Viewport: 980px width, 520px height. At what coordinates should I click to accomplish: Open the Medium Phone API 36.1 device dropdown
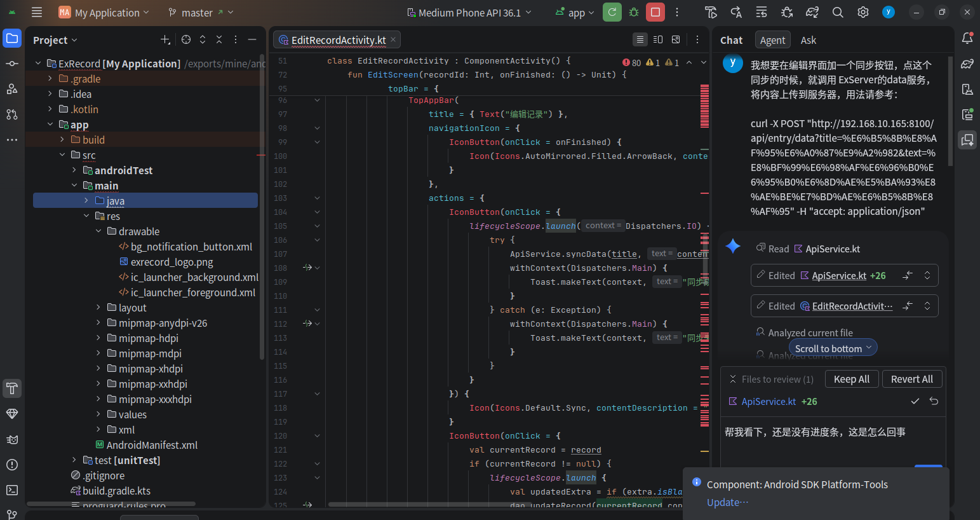(469, 13)
